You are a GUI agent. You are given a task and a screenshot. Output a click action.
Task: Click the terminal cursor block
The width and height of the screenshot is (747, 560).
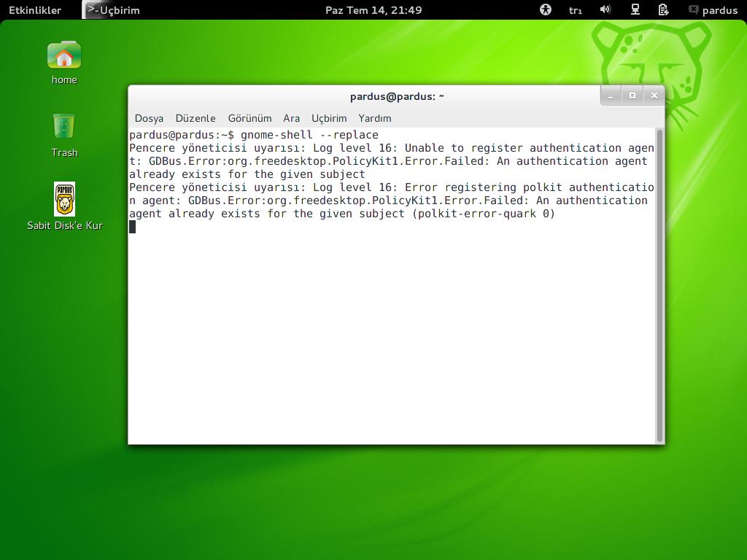click(133, 227)
